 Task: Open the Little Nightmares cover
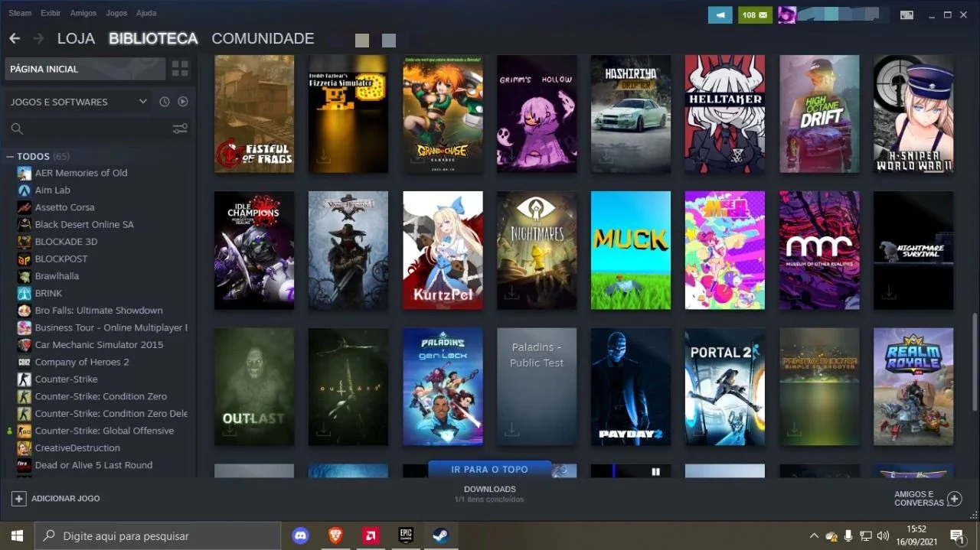click(x=537, y=250)
